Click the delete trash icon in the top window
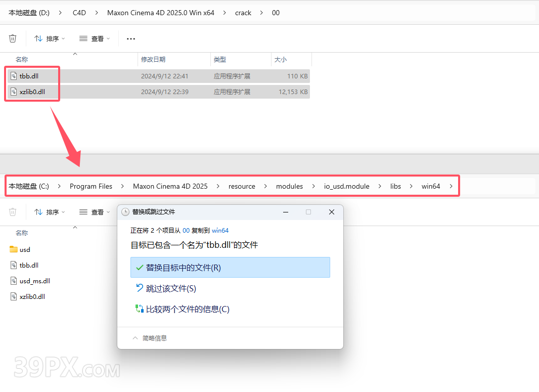 pos(13,38)
